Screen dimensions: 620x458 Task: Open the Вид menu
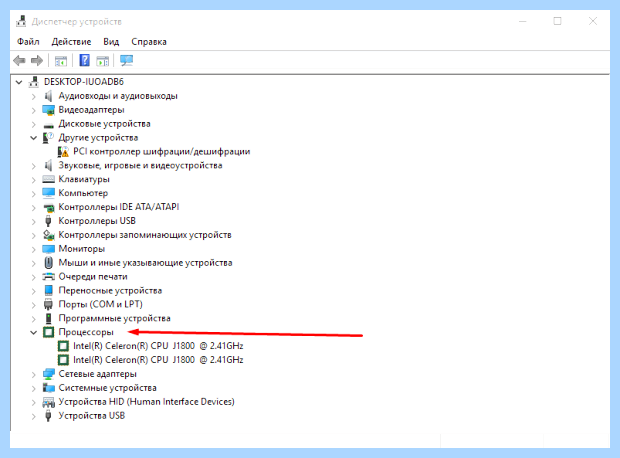click(x=111, y=42)
